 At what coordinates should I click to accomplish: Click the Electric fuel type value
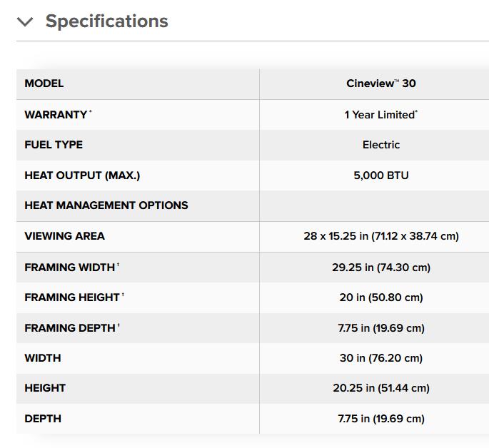coord(380,145)
